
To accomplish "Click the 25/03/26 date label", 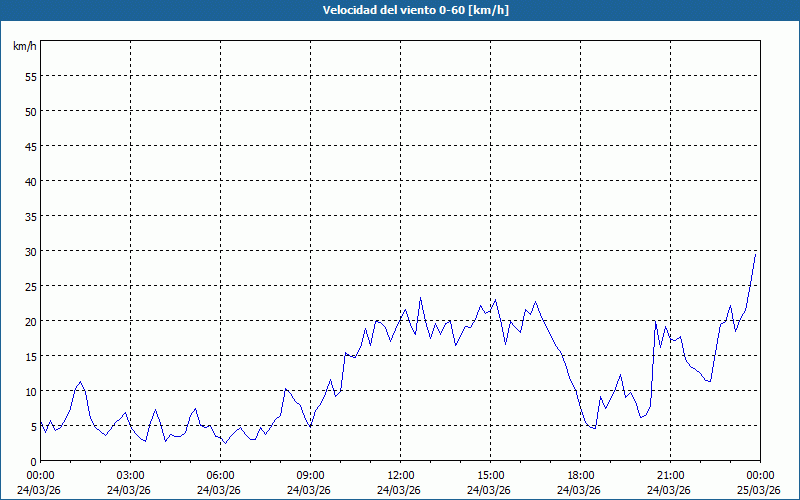I will 760,490.
